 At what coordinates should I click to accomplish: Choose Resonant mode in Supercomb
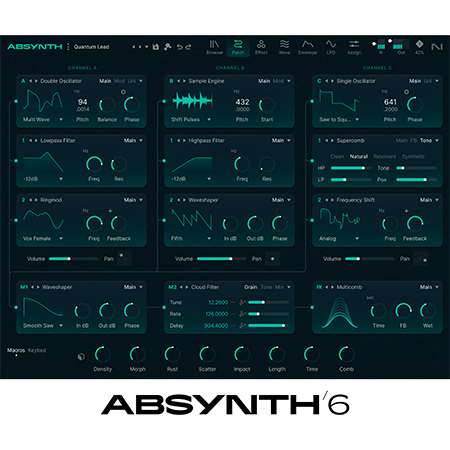(x=384, y=156)
